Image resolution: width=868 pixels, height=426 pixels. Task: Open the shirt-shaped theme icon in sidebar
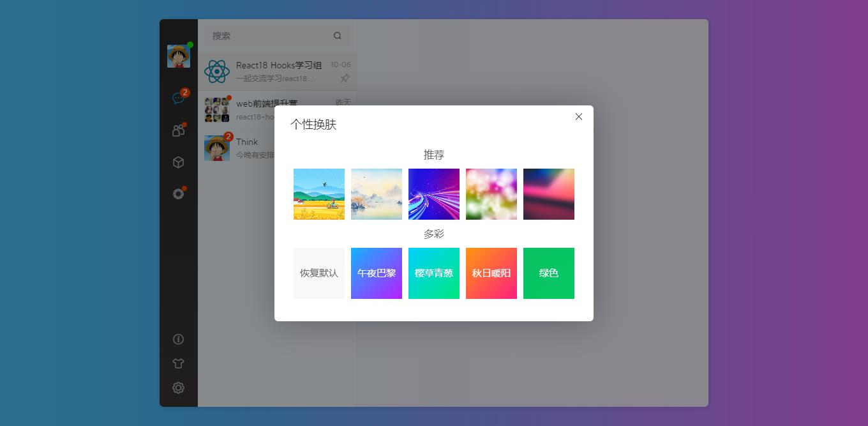point(179,363)
